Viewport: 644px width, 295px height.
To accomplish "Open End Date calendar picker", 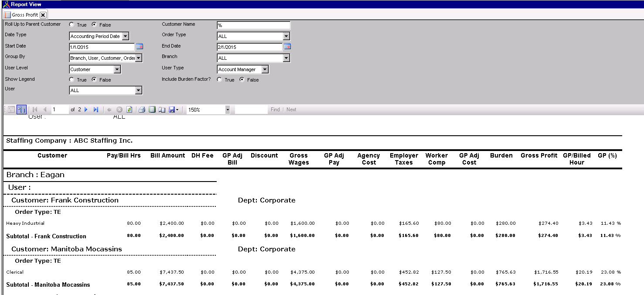I will click(287, 46).
